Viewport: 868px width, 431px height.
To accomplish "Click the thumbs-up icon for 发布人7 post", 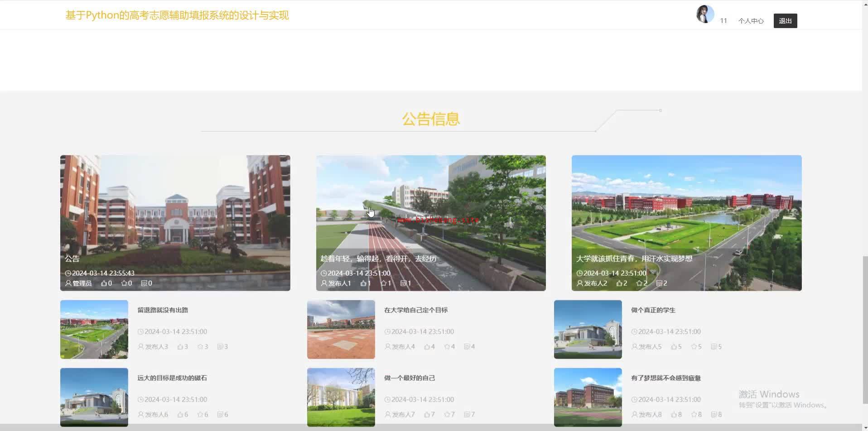I will (x=427, y=415).
